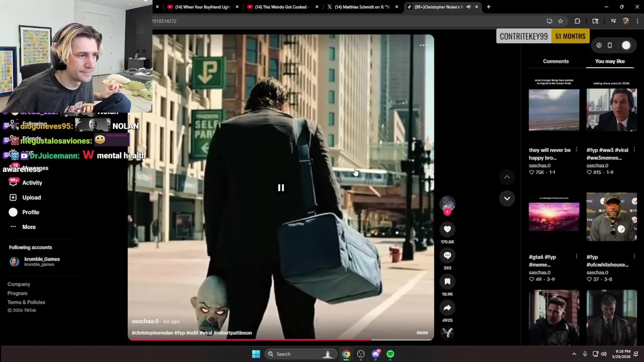
Task: Go to next video with down arrow
Action: click(507, 198)
